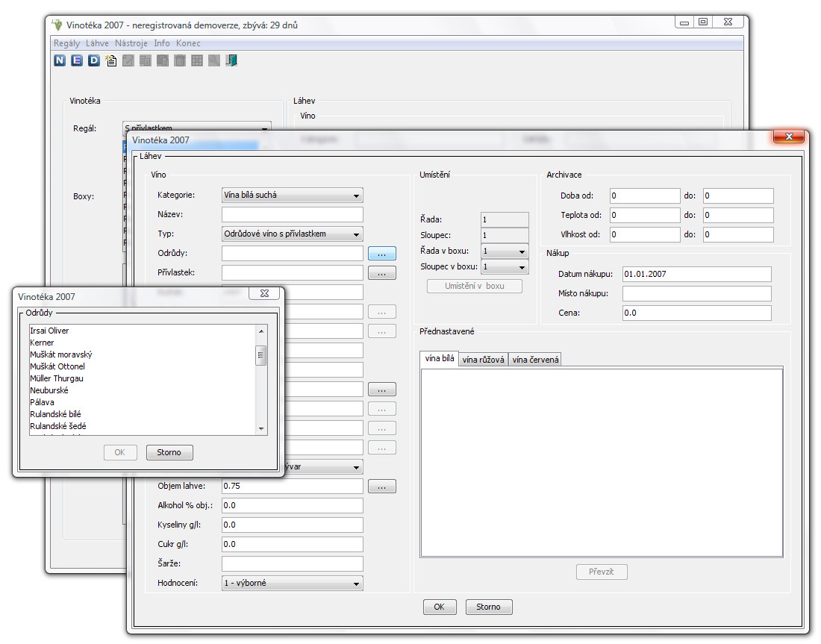Cancel the Láhev dialog with Storno
Image resolution: width=821 pixels, height=644 pixels.
(x=489, y=607)
